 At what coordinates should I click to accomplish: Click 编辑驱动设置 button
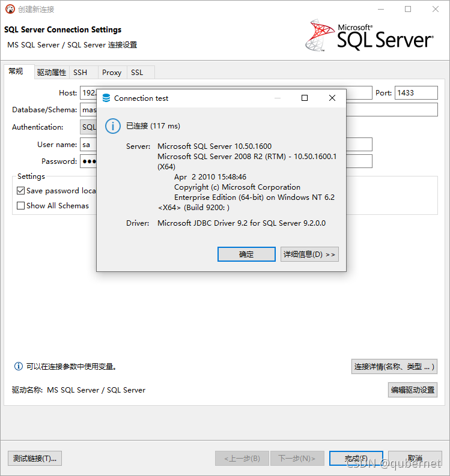click(x=413, y=390)
